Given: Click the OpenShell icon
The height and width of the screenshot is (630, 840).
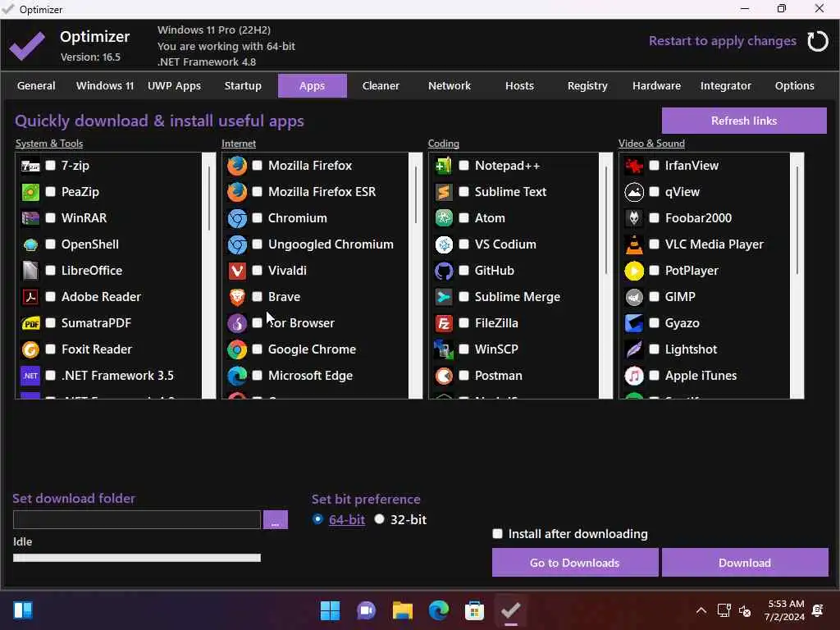Looking at the screenshot, I should (x=30, y=244).
